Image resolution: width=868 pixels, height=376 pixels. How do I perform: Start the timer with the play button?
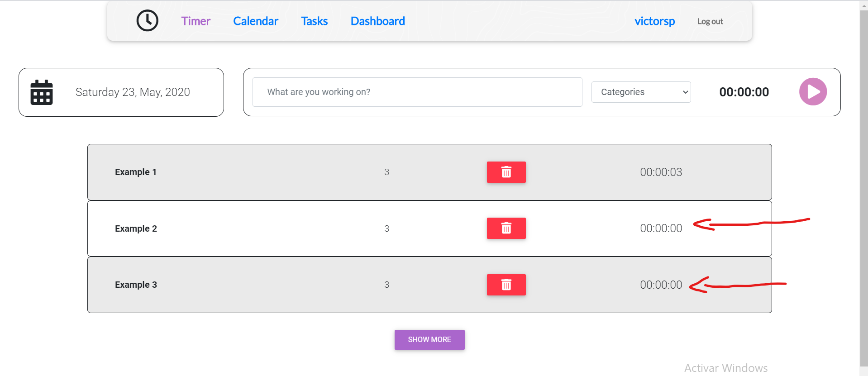click(x=813, y=92)
